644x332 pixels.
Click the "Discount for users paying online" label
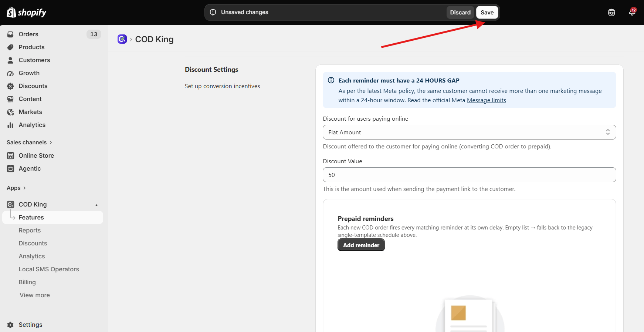(365, 119)
